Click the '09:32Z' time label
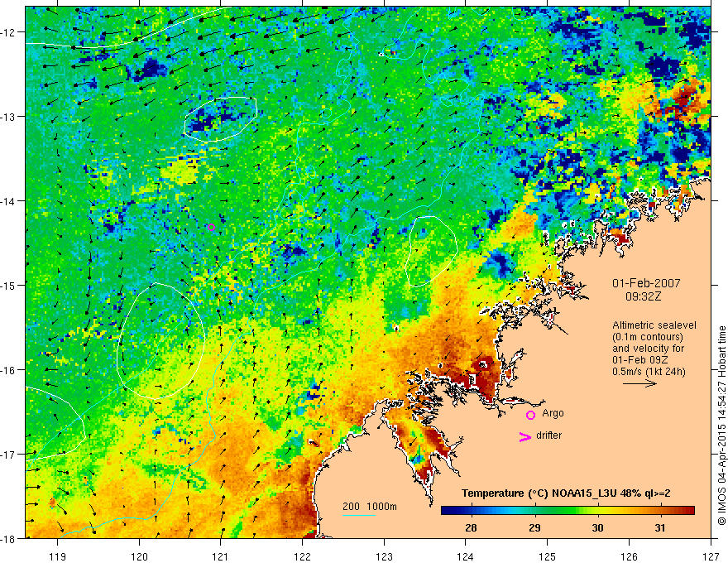Image resolution: width=728 pixels, height=563 pixels. tap(643, 296)
